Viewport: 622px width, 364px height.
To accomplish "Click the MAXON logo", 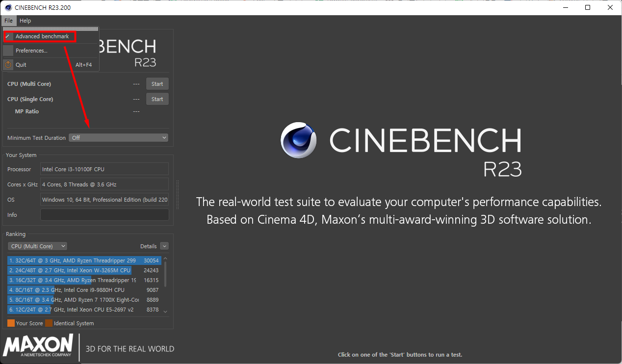I will coord(38,345).
